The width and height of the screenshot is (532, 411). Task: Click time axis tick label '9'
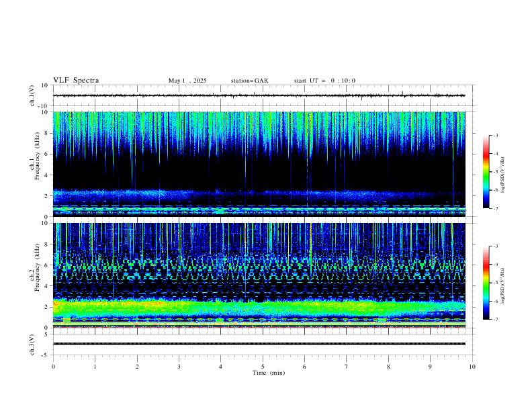430,367
